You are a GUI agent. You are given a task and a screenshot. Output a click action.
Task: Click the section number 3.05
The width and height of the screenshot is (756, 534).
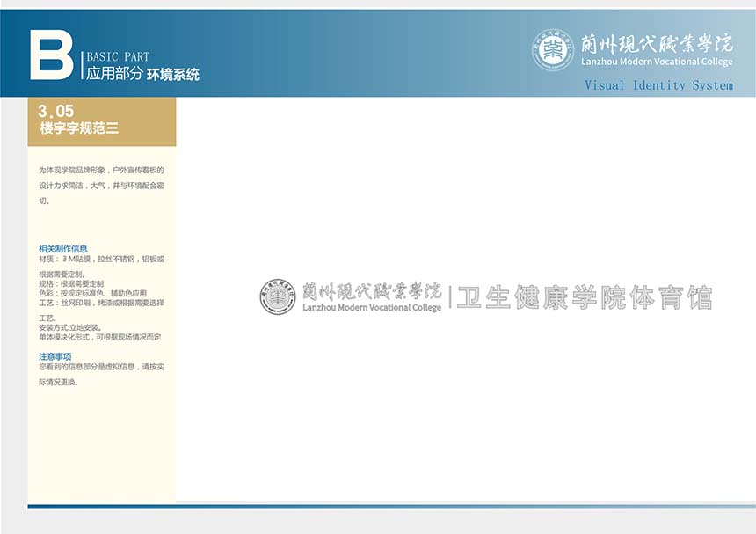click(56, 112)
